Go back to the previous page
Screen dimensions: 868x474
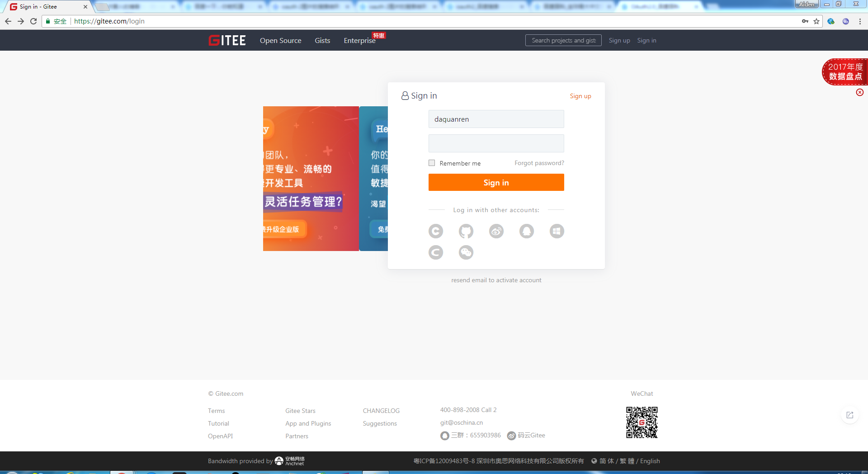[x=8, y=21]
